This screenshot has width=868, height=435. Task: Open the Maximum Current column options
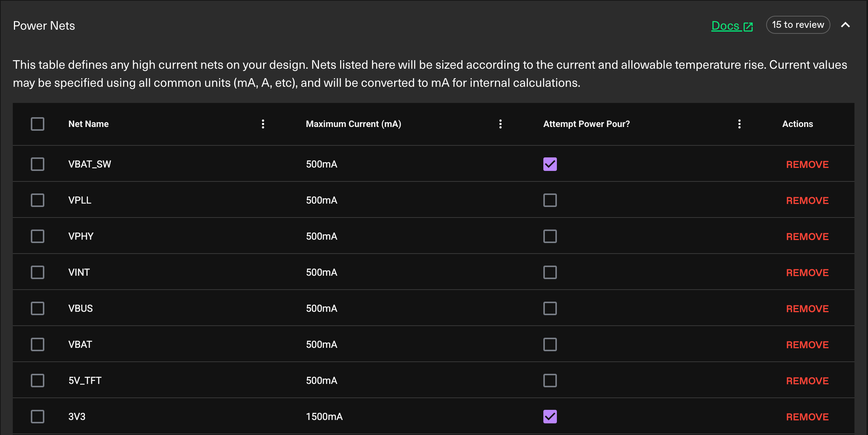[x=501, y=124]
